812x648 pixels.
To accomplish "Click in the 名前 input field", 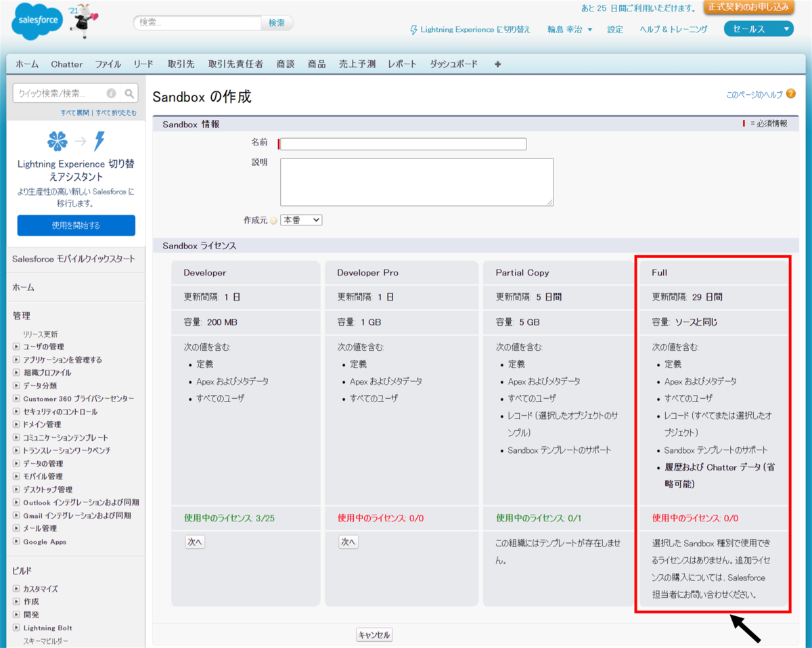I will pos(403,144).
